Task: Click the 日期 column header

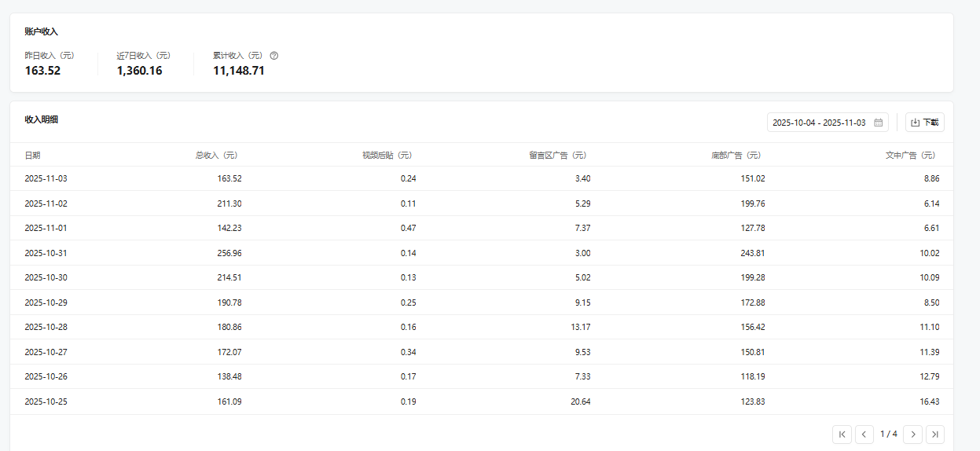Action: pyautogui.click(x=32, y=156)
